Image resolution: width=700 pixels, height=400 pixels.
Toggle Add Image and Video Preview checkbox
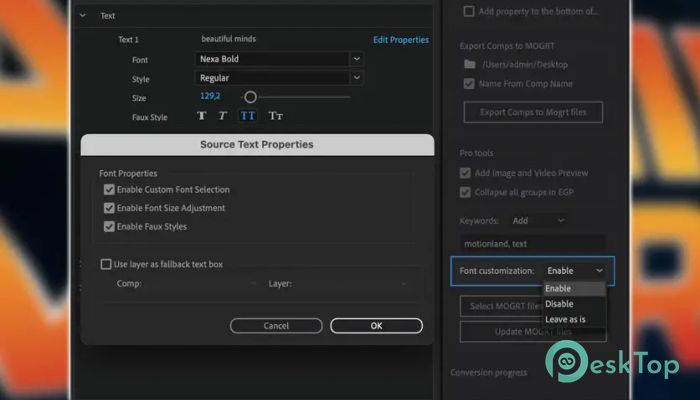point(465,173)
